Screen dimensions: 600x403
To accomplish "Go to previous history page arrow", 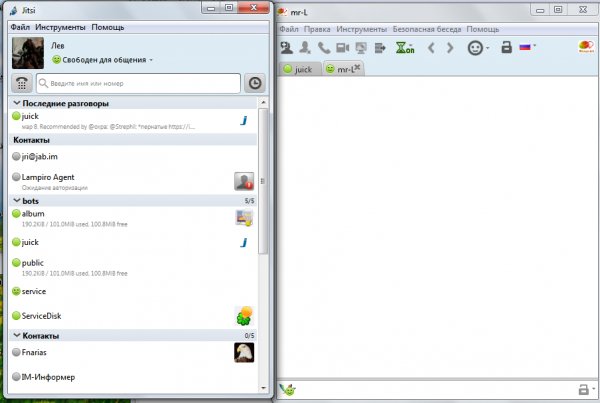I will [431, 48].
